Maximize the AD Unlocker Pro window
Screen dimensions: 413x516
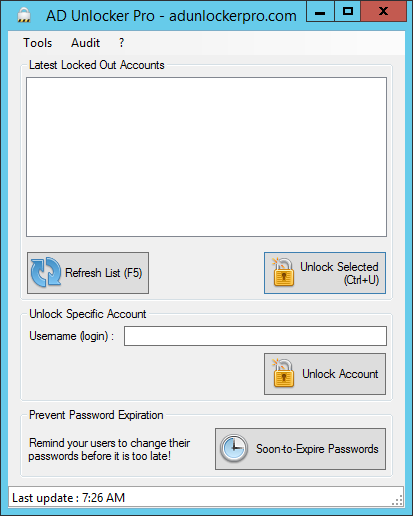(x=347, y=12)
